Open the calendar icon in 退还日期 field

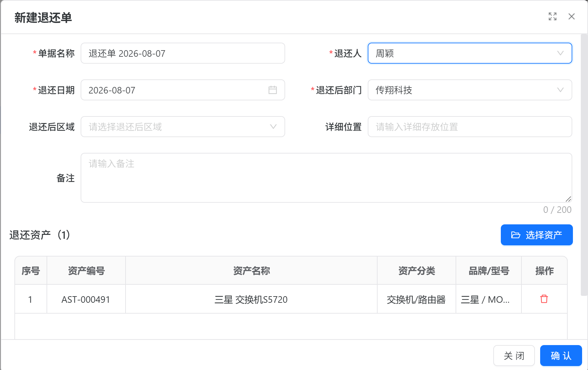[x=273, y=90]
